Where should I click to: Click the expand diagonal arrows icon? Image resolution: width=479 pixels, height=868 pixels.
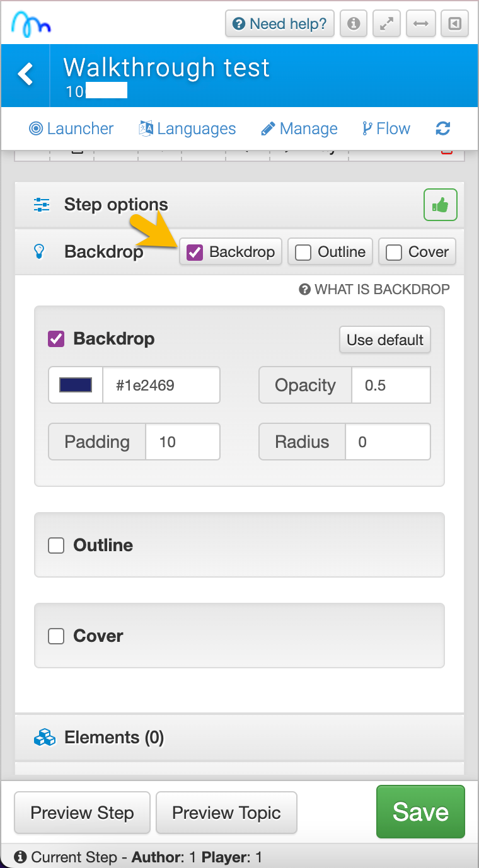tap(387, 24)
